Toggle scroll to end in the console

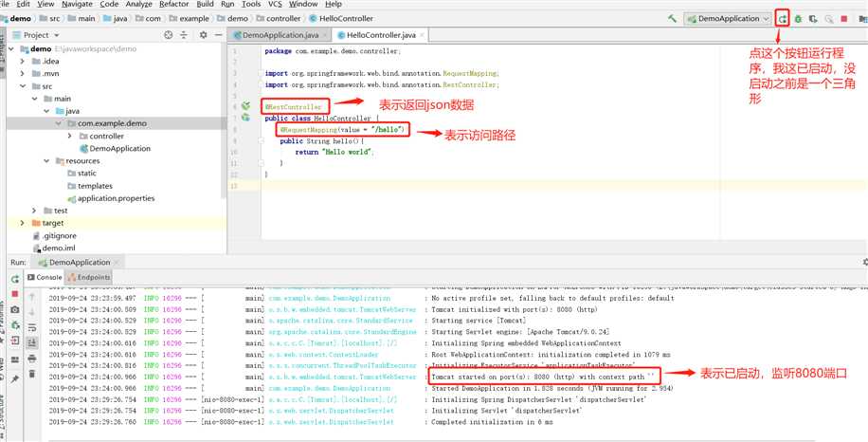pyautogui.click(x=32, y=342)
